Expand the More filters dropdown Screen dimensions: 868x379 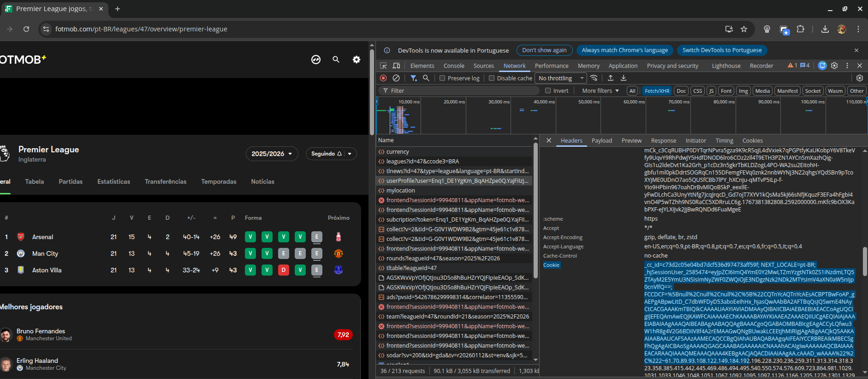click(600, 90)
